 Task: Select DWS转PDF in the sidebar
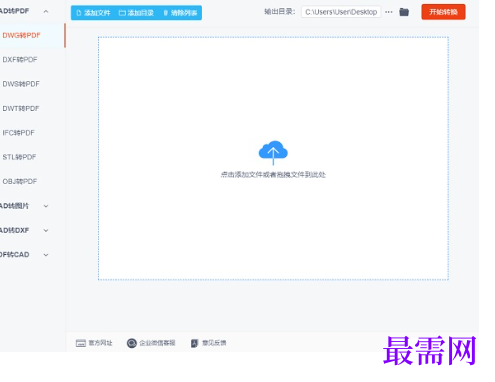[x=21, y=84]
